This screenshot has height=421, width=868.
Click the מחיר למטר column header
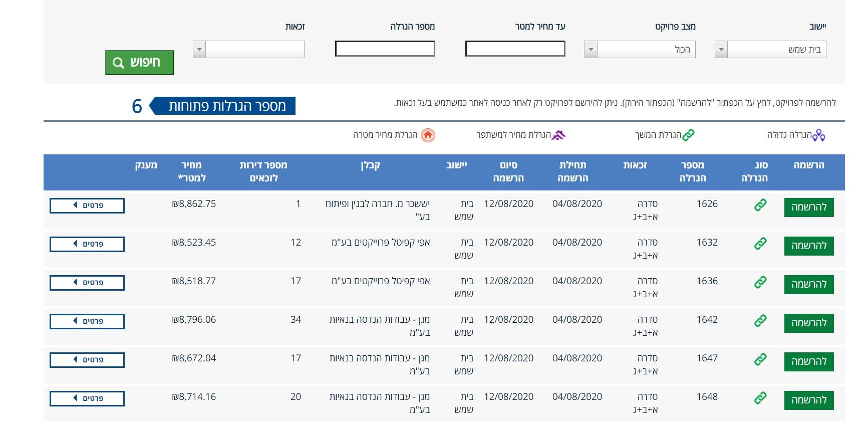[x=191, y=171]
